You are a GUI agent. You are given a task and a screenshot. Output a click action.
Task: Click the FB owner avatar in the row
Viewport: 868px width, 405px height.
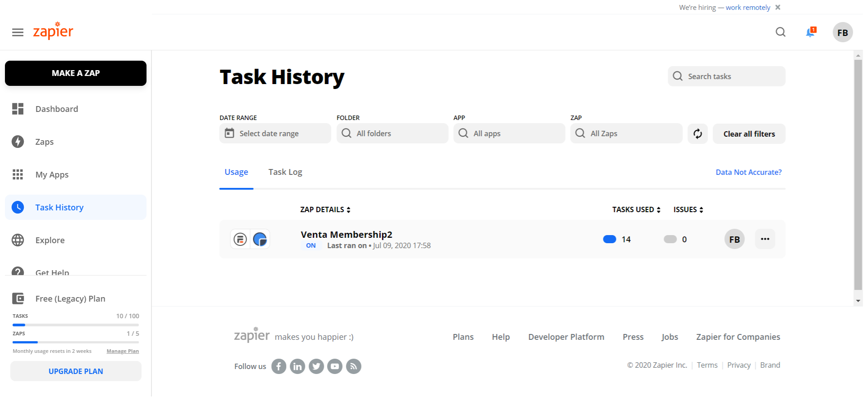(x=735, y=239)
